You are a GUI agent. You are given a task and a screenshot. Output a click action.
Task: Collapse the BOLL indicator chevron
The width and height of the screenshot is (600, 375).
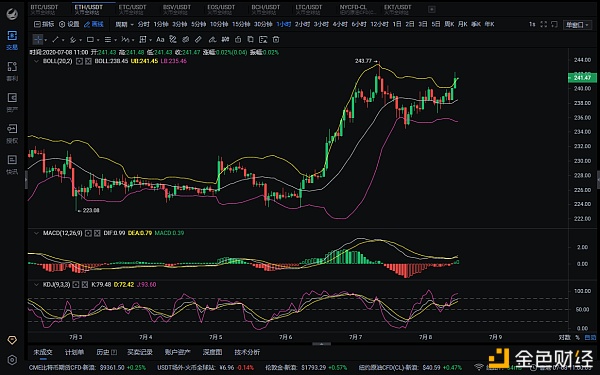(36, 61)
